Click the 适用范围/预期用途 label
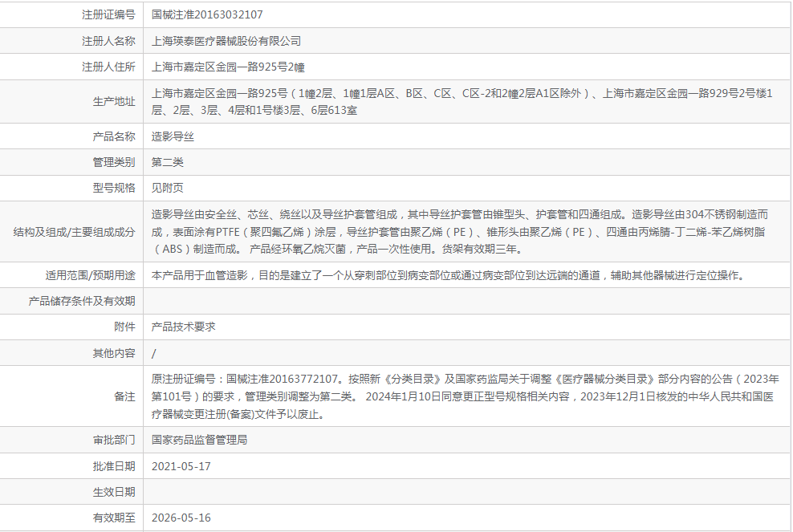This screenshot has width=793, height=532. (x=91, y=275)
